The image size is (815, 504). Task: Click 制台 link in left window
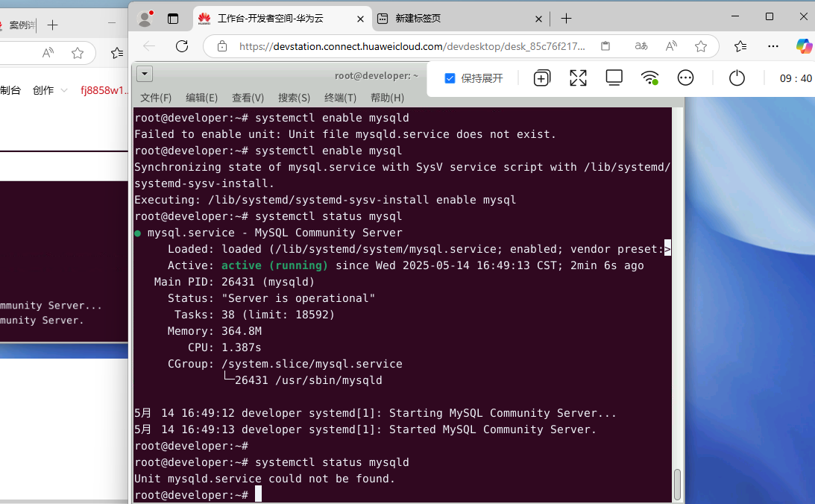coord(10,90)
